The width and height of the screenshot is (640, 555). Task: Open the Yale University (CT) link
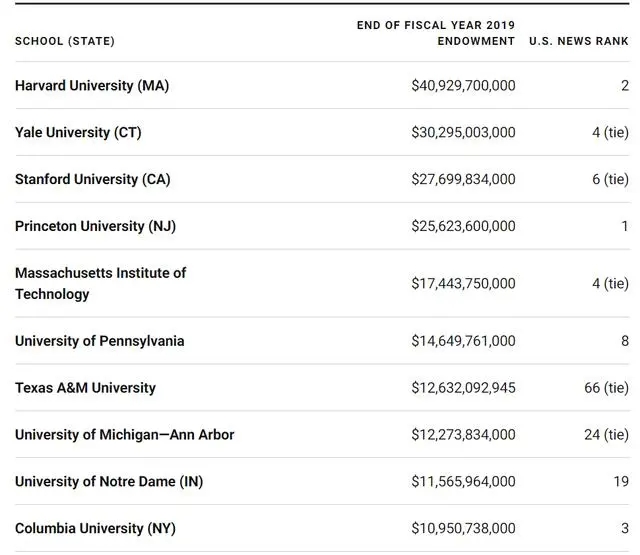(x=78, y=132)
